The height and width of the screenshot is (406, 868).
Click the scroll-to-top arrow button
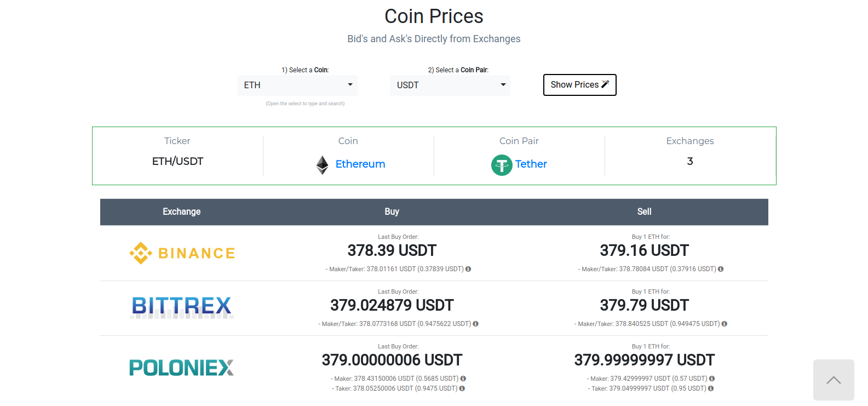pyautogui.click(x=833, y=380)
